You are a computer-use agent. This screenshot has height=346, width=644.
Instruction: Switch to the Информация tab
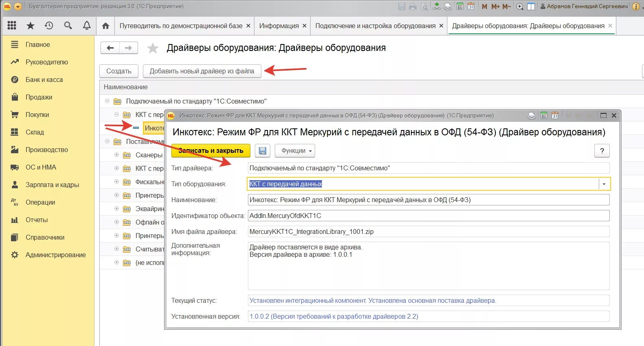tap(279, 26)
